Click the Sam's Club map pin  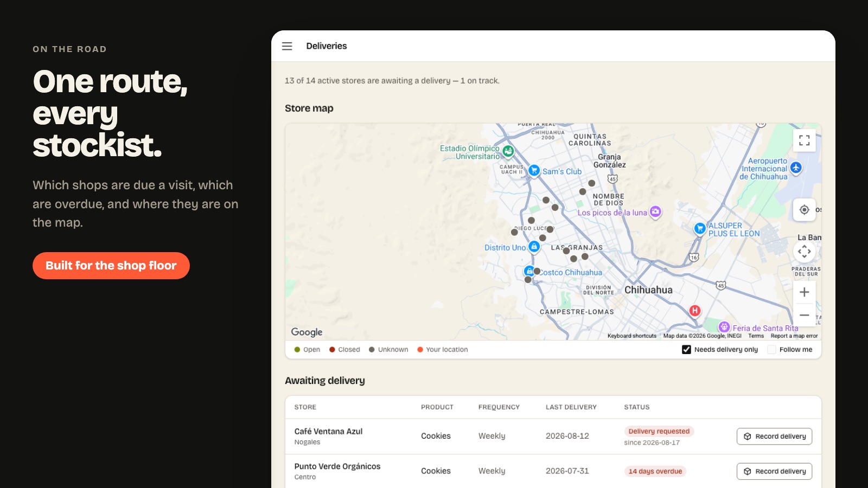(x=534, y=171)
